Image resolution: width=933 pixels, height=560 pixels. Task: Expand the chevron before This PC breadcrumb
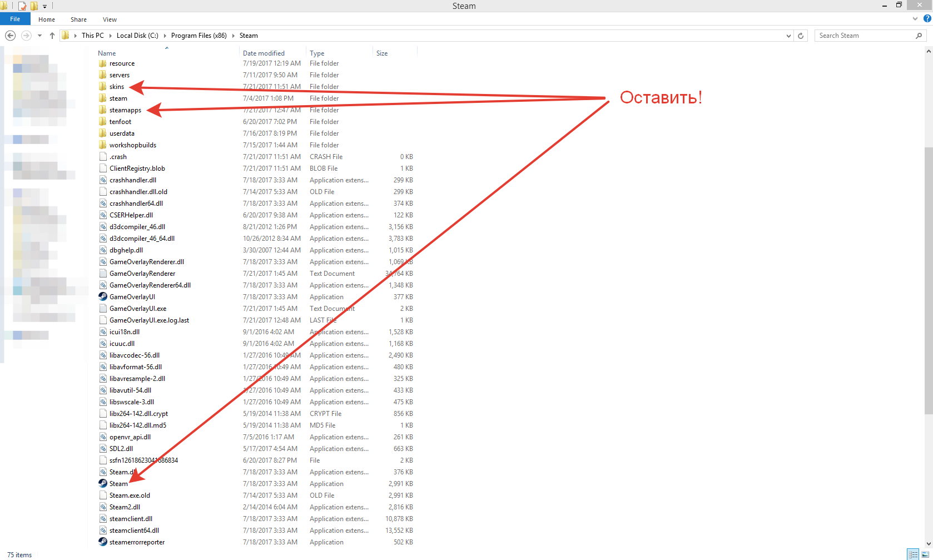tap(75, 36)
